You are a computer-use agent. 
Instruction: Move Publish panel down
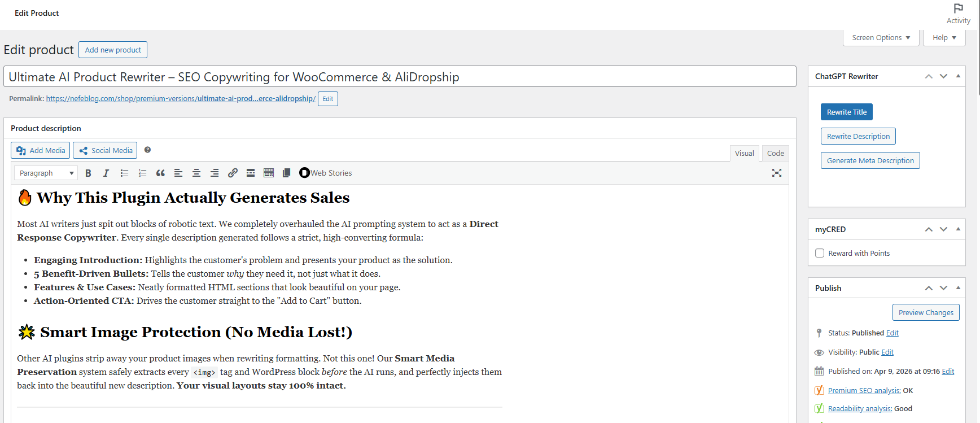tap(943, 288)
